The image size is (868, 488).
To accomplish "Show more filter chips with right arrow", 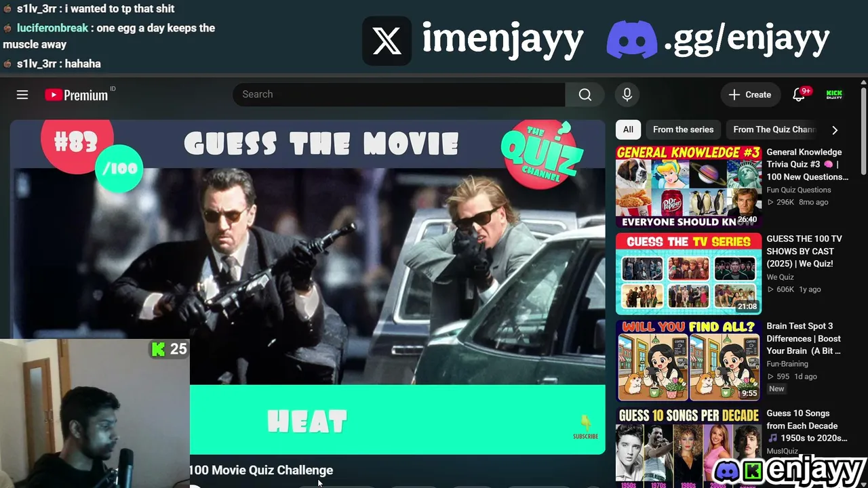I will (x=835, y=129).
